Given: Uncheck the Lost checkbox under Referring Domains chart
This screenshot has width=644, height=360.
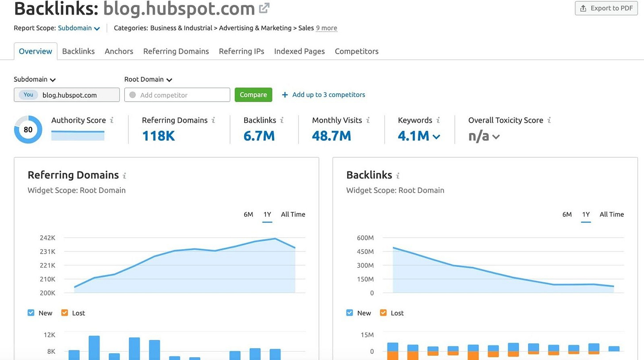Looking at the screenshot, I should coord(65,313).
